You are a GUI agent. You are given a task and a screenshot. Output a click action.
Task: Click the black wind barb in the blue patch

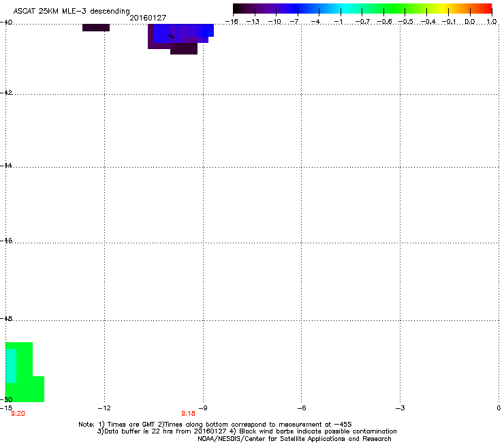pos(172,37)
